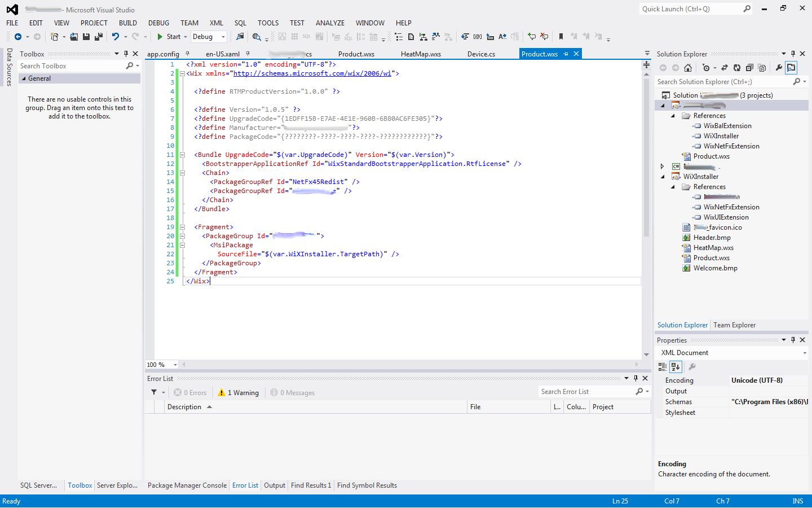Follow the WiX schema URL link in code
The image size is (812, 508).
[x=312, y=73]
